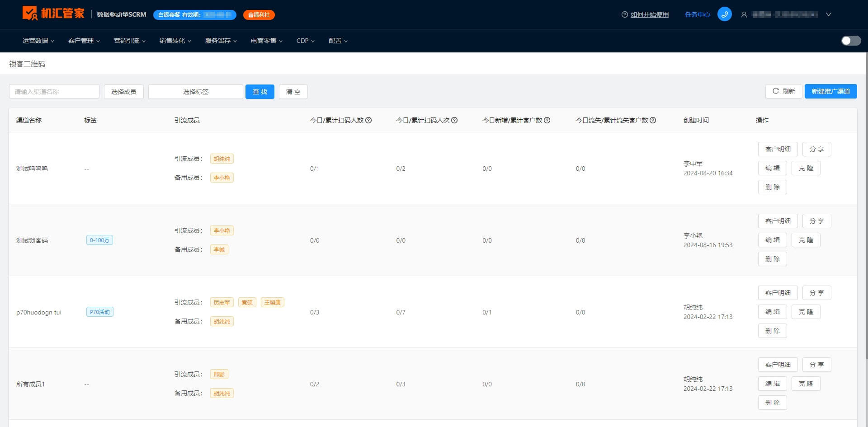Click help icon next to 今日新增/累计客户数
The height and width of the screenshot is (427, 868).
click(547, 120)
